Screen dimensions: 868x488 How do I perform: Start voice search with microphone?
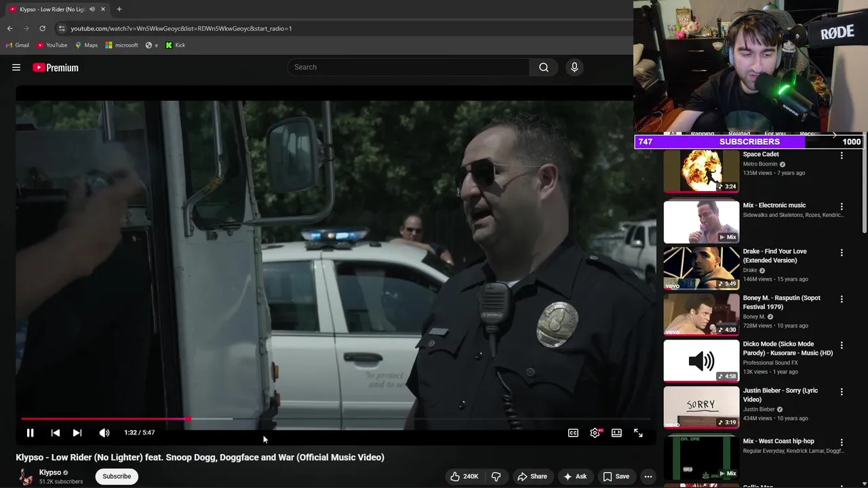574,67
